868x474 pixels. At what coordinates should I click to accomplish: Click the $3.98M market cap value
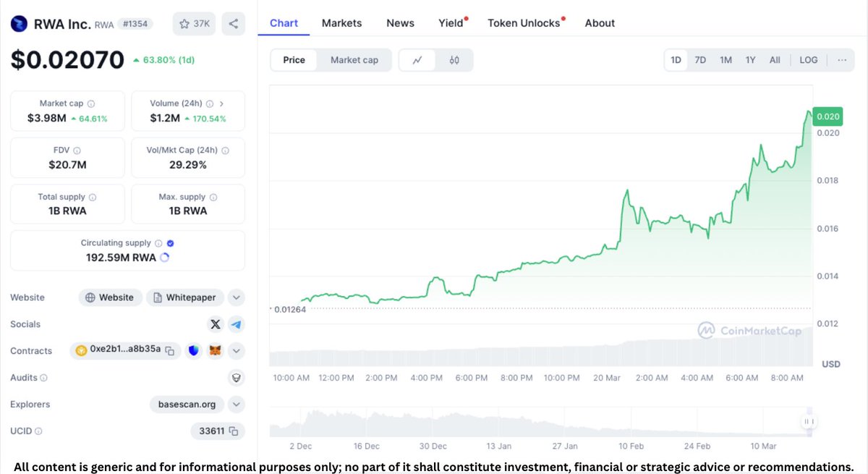point(47,118)
